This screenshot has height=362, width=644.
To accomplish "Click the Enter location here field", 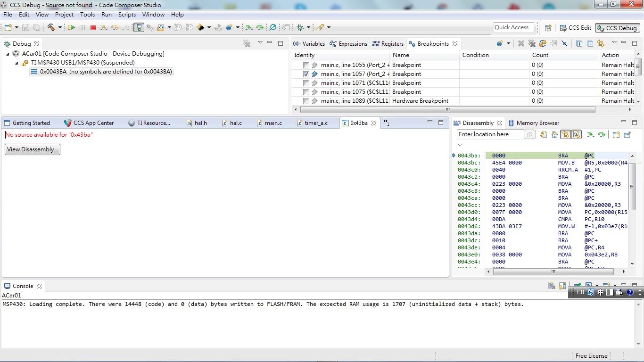I will pos(490,134).
